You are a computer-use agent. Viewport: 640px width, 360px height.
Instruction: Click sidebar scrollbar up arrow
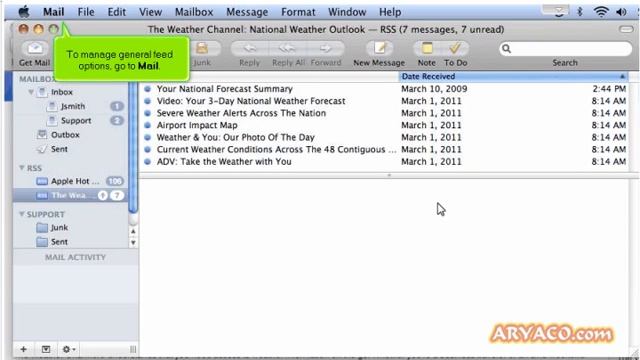pos(133,231)
